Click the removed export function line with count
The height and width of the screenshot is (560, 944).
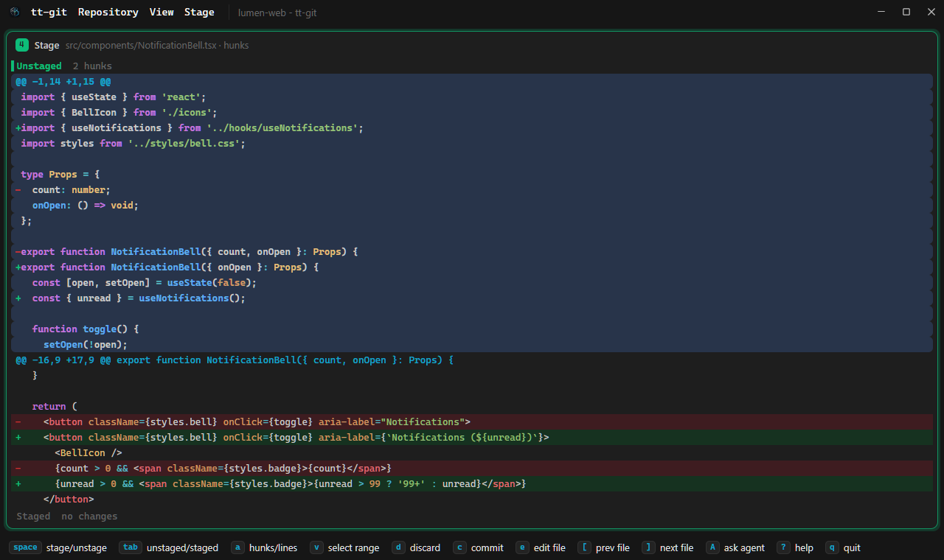click(x=472, y=251)
